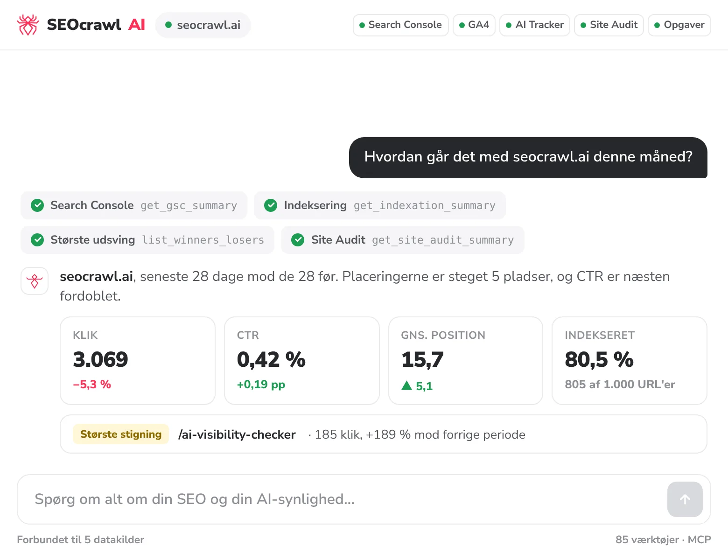
Task: Click the INDEKSERET card showing 80,5 %
Action: 630,361
